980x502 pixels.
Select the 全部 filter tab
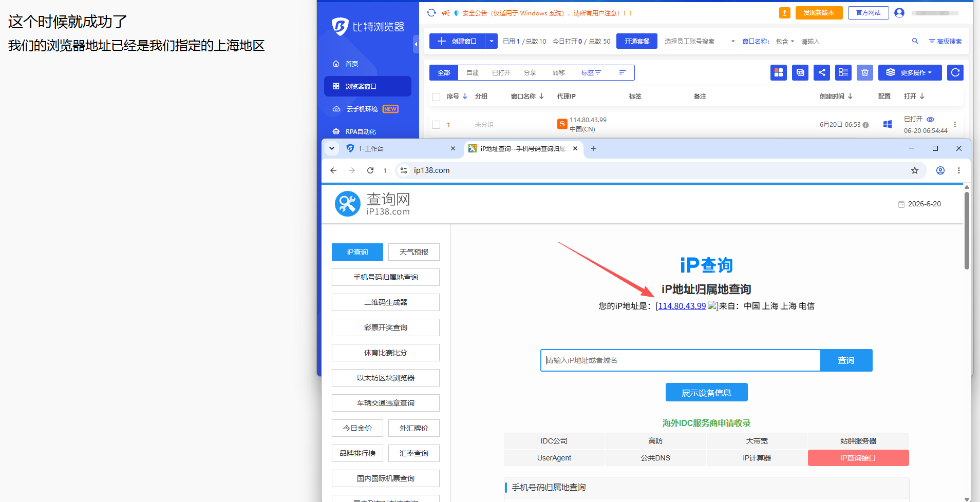coord(444,72)
